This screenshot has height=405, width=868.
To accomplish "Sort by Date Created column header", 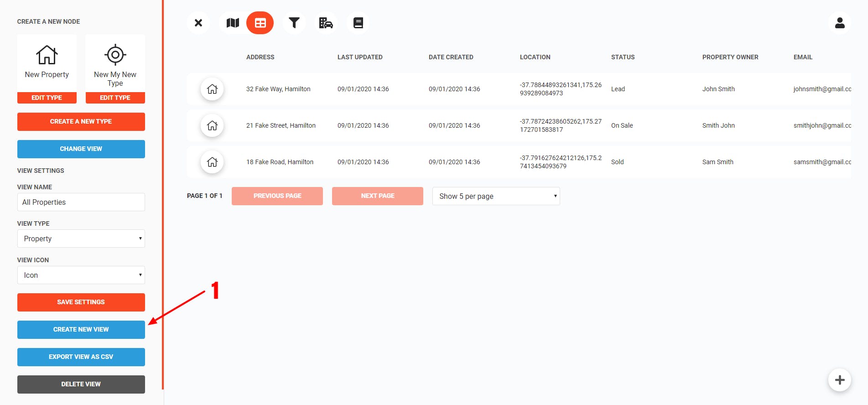I will tap(451, 57).
